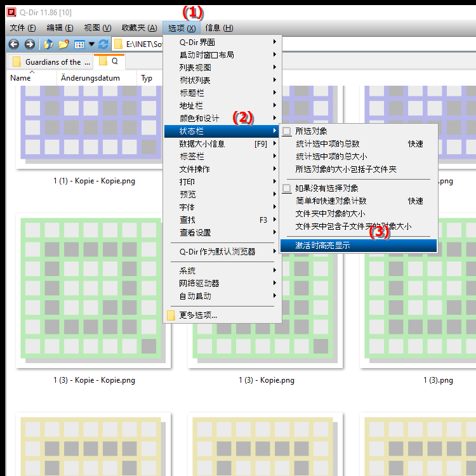Click the Q-Dir app icon in title bar
Viewport: 476px width, 476px height.
[x=11, y=12]
